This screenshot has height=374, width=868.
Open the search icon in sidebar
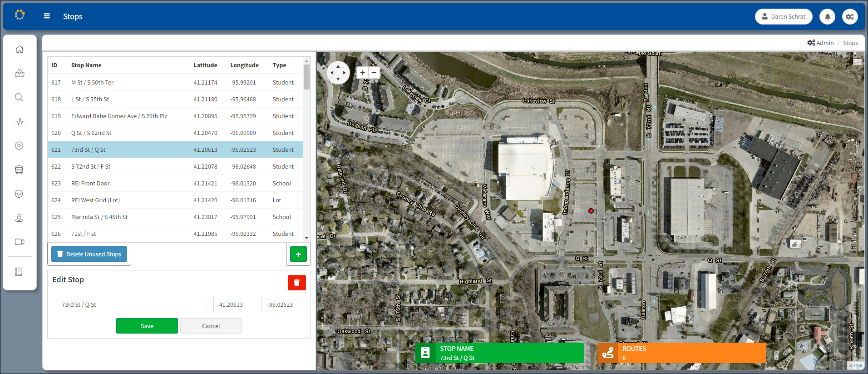[x=19, y=97]
